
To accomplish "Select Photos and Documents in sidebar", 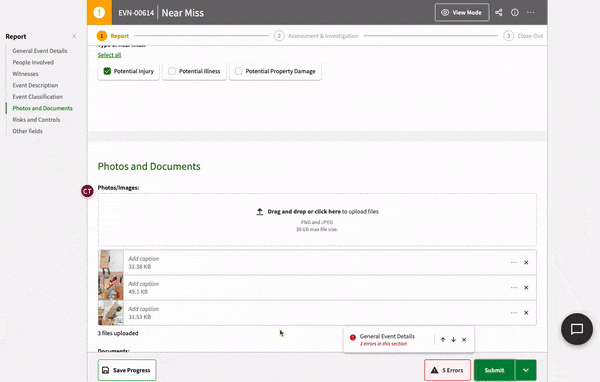I will point(42,108).
